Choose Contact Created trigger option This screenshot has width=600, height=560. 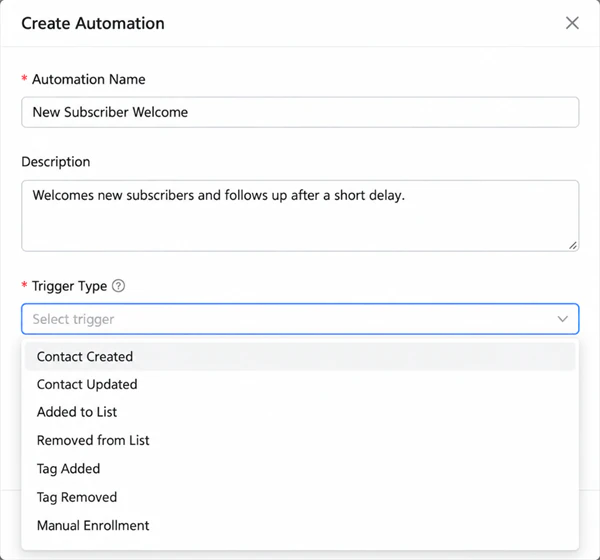pyautogui.click(x=300, y=356)
